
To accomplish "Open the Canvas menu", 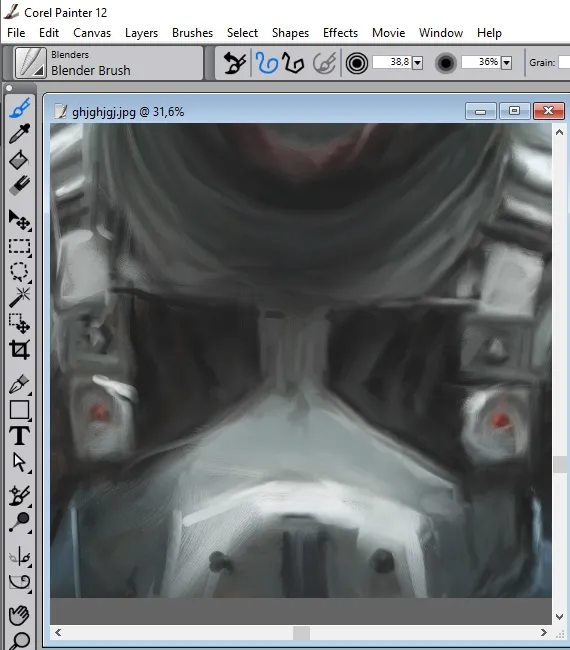I will pos(92,33).
